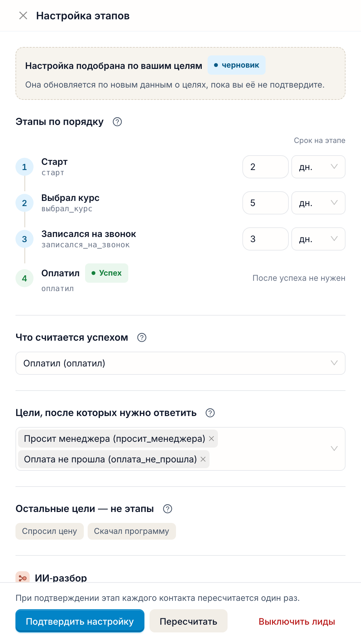This screenshot has width=361, height=644.
Task: Focus the duration field for Выбрал курс
Action: (266, 203)
